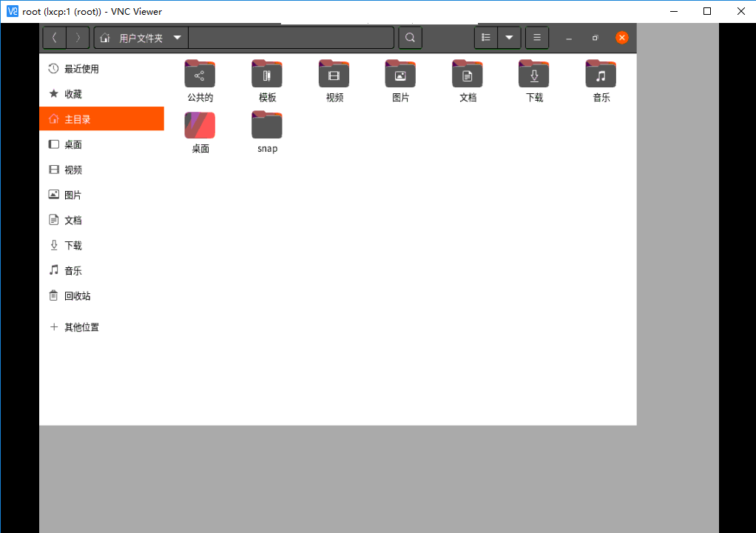Open 图片 in the sidebar
The image size is (756, 533).
click(102, 195)
